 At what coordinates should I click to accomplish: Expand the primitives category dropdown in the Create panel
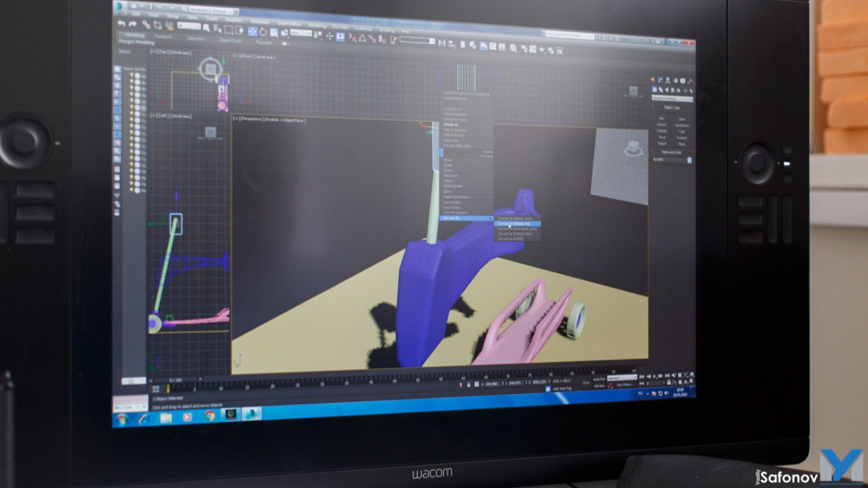tap(672, 99)
